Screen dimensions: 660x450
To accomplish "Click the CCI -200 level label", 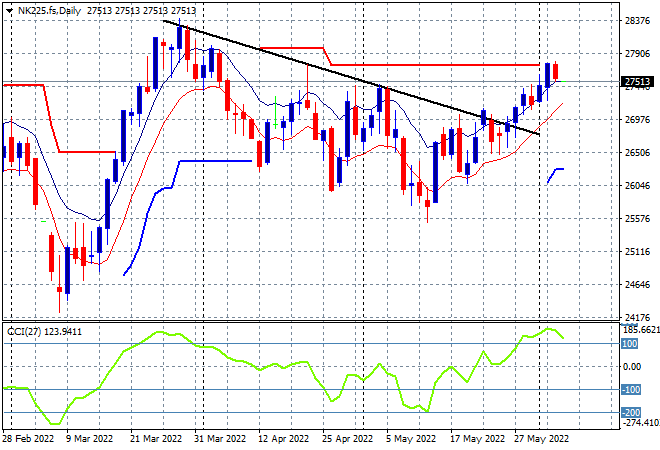I will coord(631,413).
